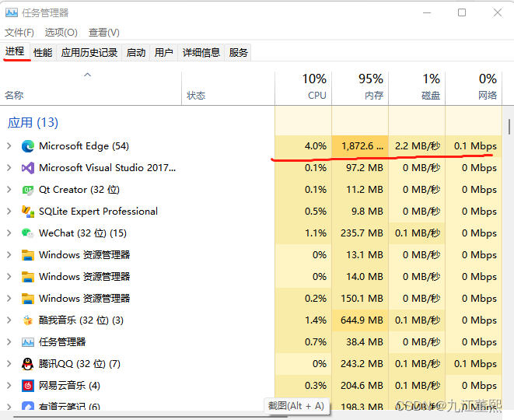Expand the 酷我音乐 (32 位) (3) group

click(9, 320)
